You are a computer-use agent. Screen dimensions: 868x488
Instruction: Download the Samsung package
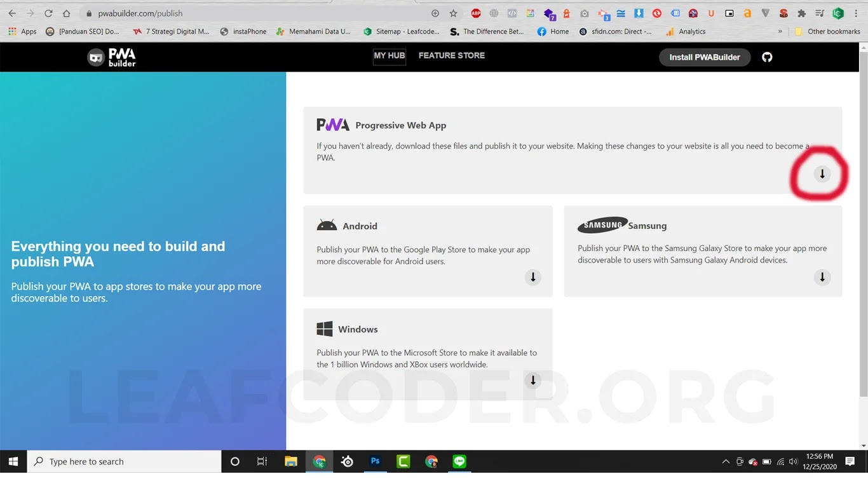[822, 277]
